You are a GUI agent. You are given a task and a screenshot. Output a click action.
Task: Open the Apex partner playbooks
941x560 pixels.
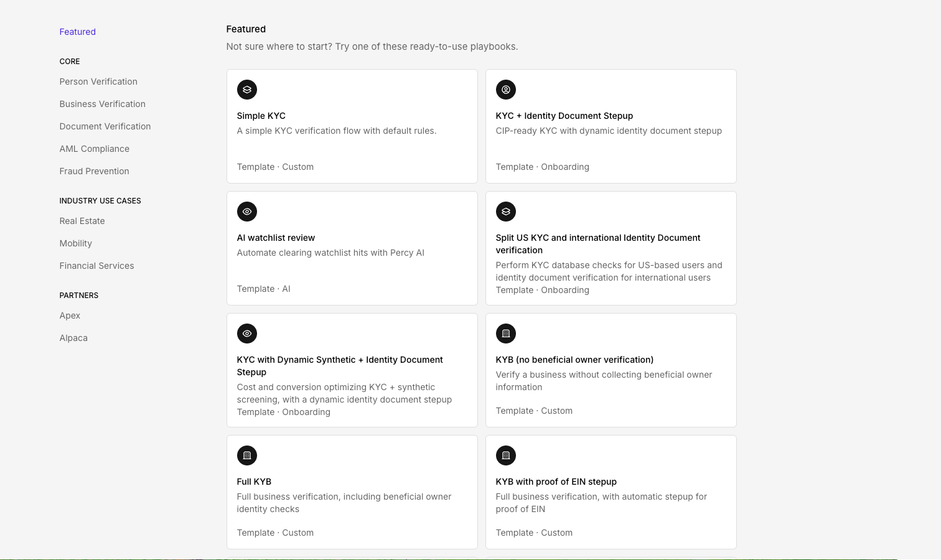click(70, 315)
